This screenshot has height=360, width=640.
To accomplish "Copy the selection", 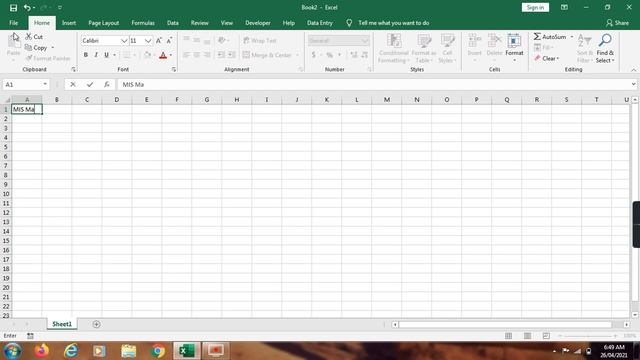I will [36, 48].
